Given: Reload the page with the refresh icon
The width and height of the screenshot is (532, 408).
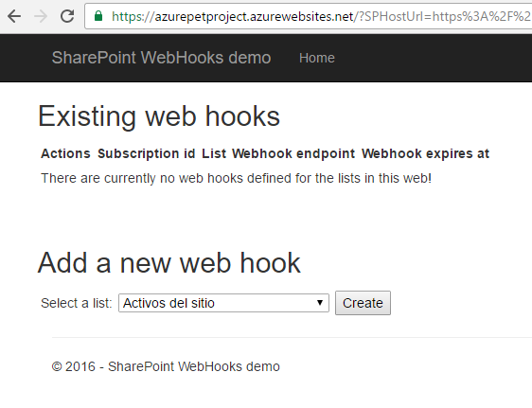Looking at the screenshot, I should pyautogui.click(x=67, y=16).
